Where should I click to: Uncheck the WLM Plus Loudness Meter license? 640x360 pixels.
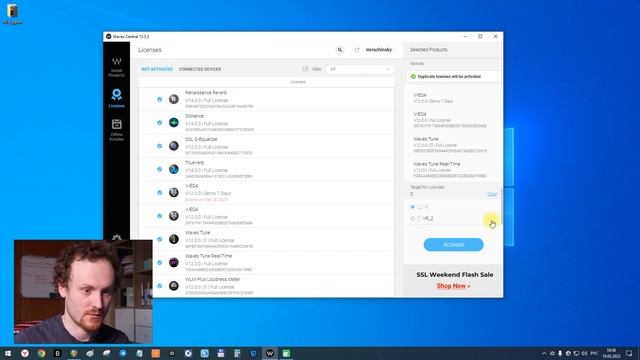pos(160,286)
